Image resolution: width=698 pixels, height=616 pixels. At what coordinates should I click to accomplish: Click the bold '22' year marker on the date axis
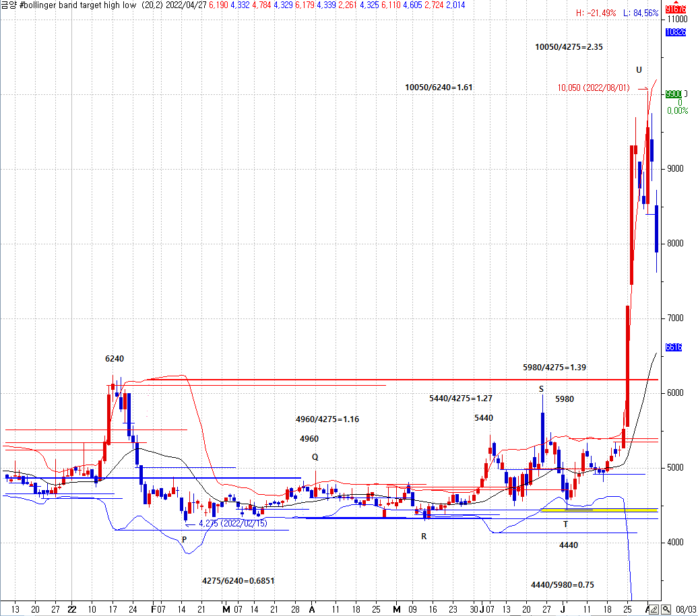point(72,609)
